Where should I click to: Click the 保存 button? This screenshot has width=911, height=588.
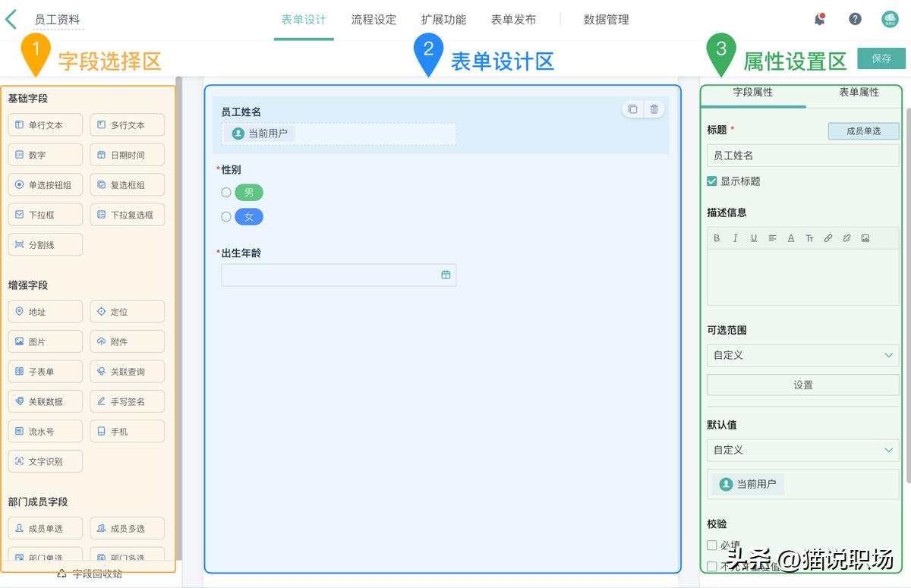[x=881, y=58]
